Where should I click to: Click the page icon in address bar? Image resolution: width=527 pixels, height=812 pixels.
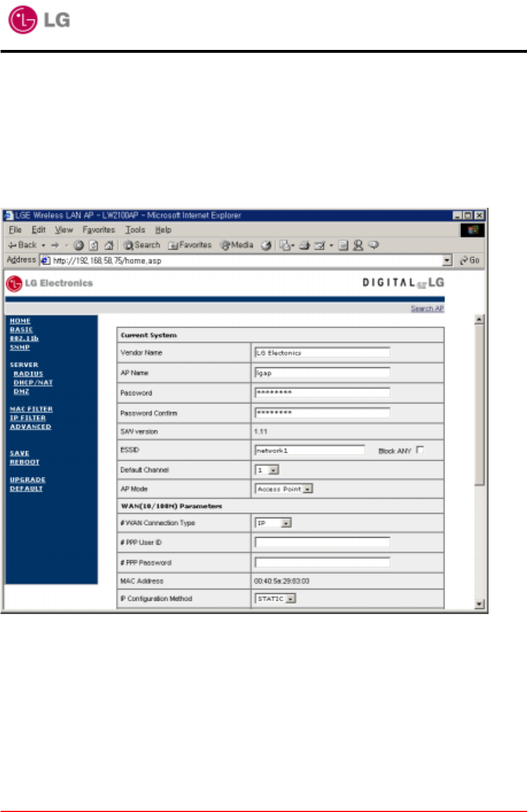pos(45,260)
